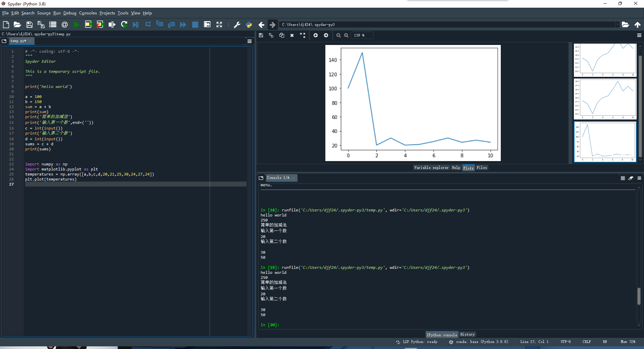Save the current file
The height and width of the screenshot is (349, 644).
tap(29, 24)
